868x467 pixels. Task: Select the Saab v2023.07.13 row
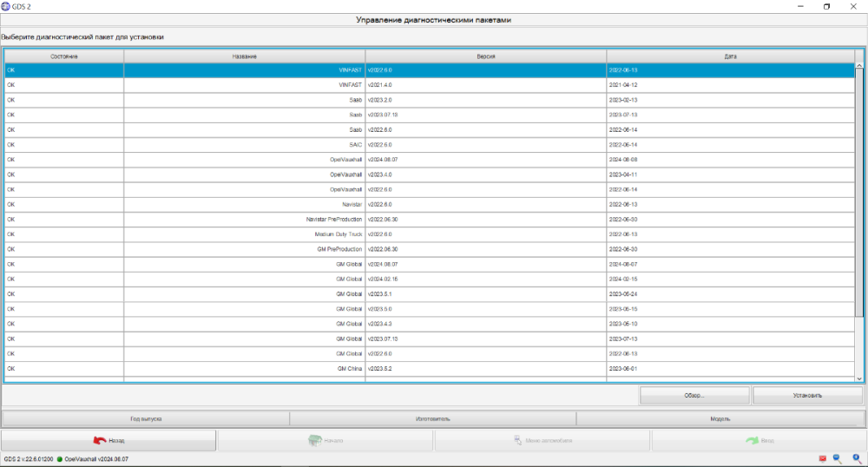[430, 115]
